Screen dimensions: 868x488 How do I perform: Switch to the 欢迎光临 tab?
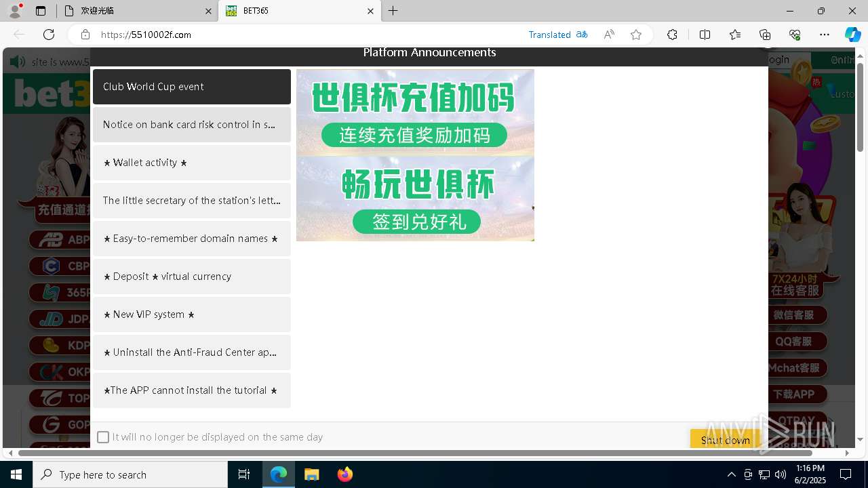pos(136,11)
